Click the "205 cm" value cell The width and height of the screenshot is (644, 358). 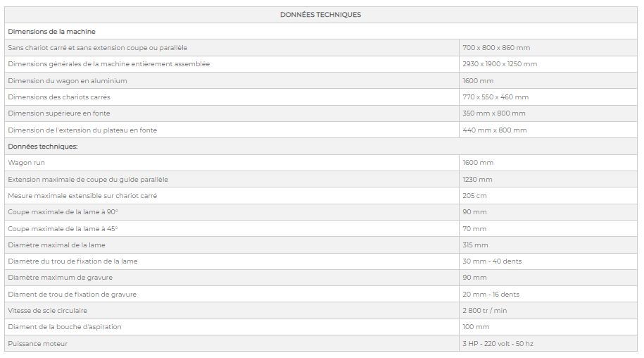[x=474, y=196]
